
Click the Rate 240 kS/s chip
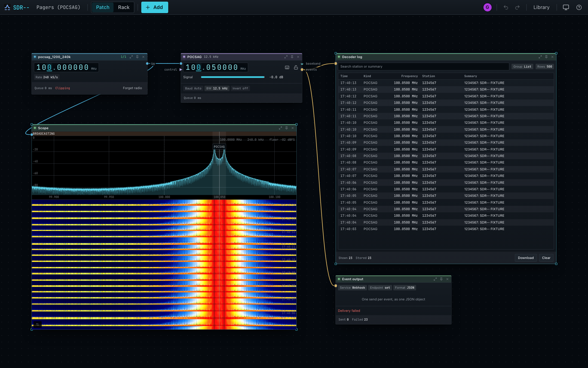(47, 77)
